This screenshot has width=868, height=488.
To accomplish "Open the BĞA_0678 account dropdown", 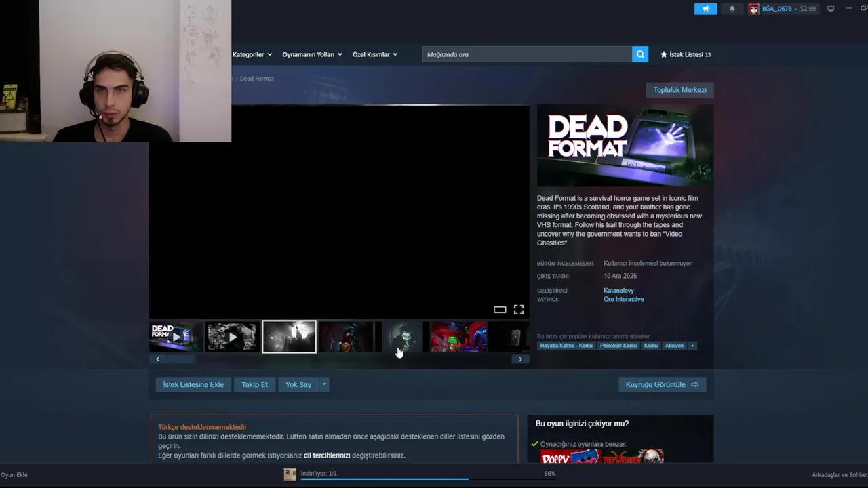I will [x=779, y=9].
